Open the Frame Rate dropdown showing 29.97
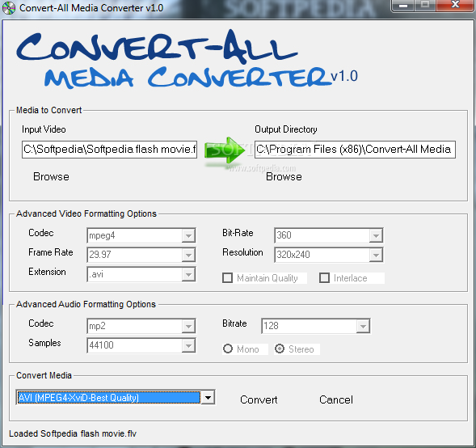This screenshot has width=476, height=448. point(141,255)
